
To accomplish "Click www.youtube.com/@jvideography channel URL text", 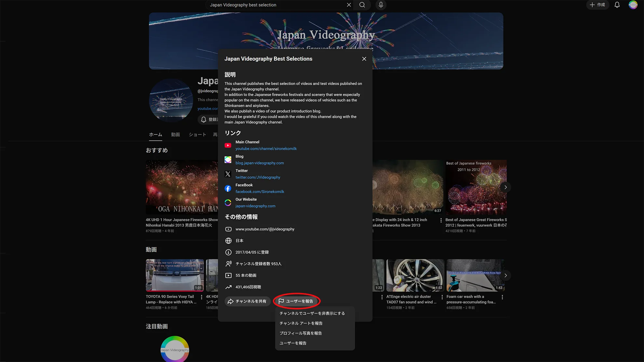I will coord(265,229).
